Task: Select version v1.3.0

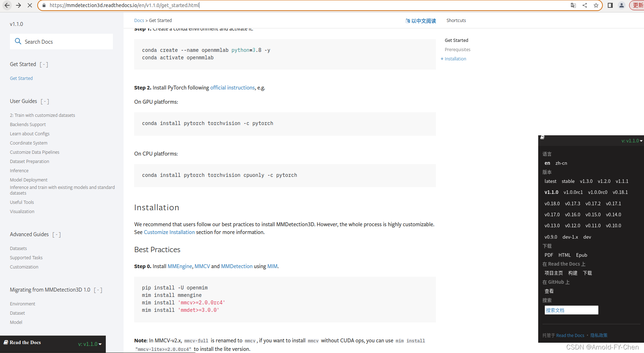Action: [x=586, y=181]
